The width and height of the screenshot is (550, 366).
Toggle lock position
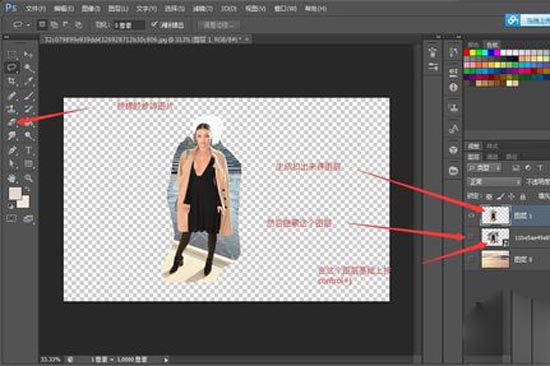click(511, 197)
